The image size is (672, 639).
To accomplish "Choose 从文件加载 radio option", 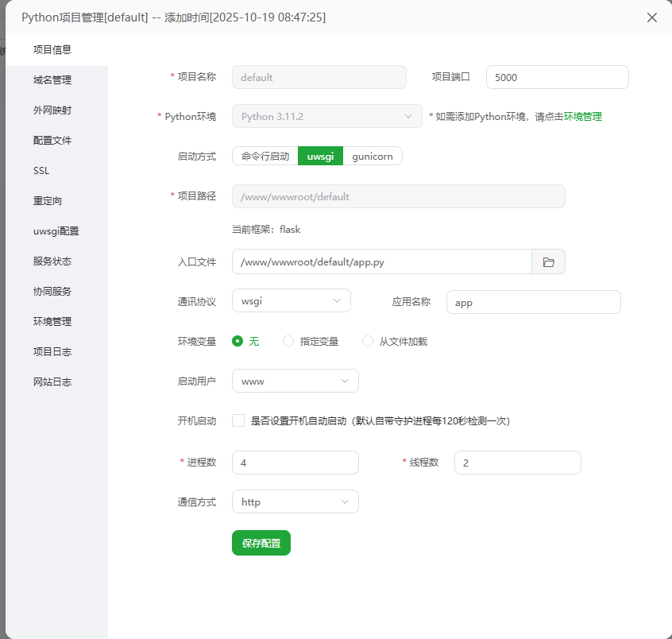I will click(x=368, y=341).
